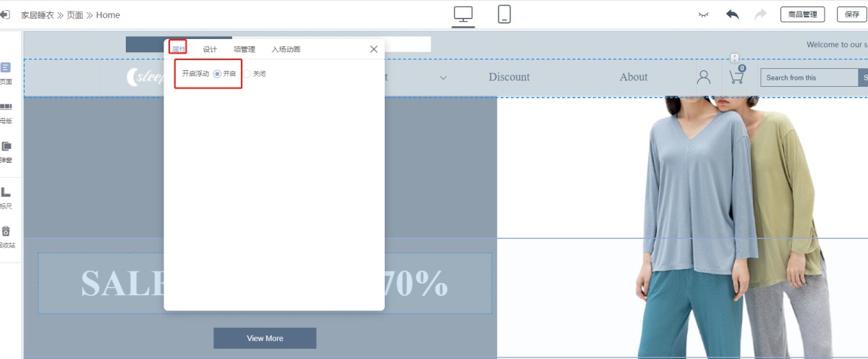Open the 回收站 (Recycle bin)
The width and height of the screenshot is (868, 359).
click(x=6, y=237)
